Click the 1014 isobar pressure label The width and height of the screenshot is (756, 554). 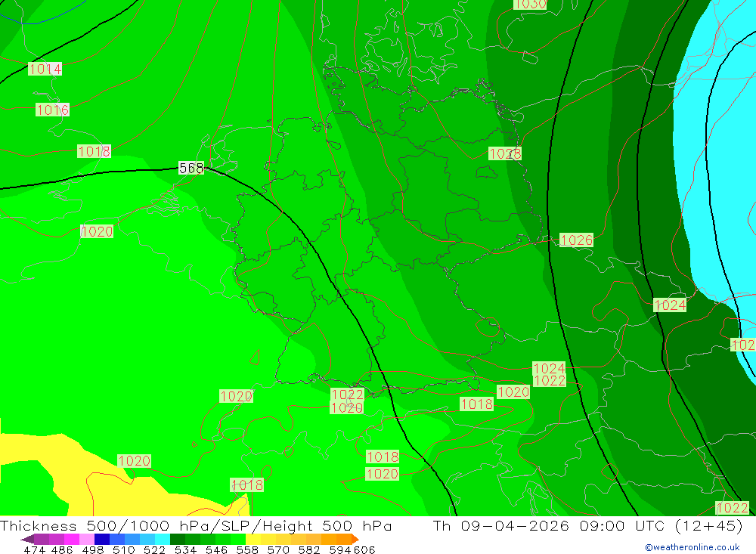(x=45, y=69)
